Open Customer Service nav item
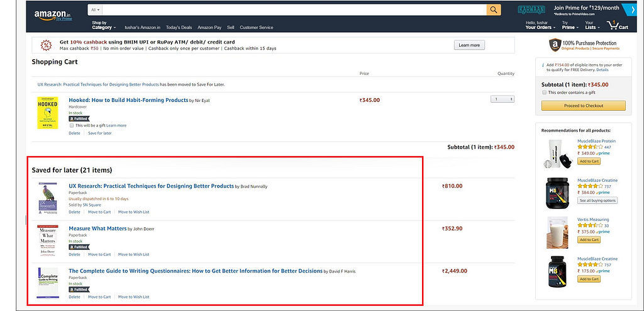The width and height of the screenshot is (644, 311). click(257, 28)
